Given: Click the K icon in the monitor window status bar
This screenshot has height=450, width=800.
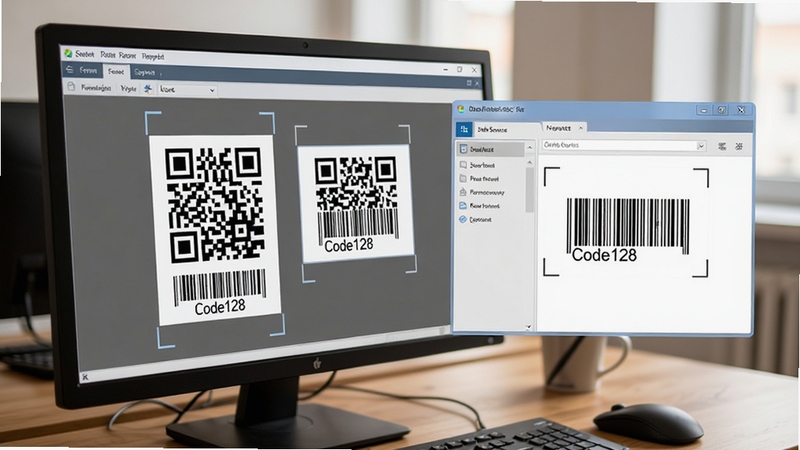Looking at the screenshot, I should click(x=85, y=377).
